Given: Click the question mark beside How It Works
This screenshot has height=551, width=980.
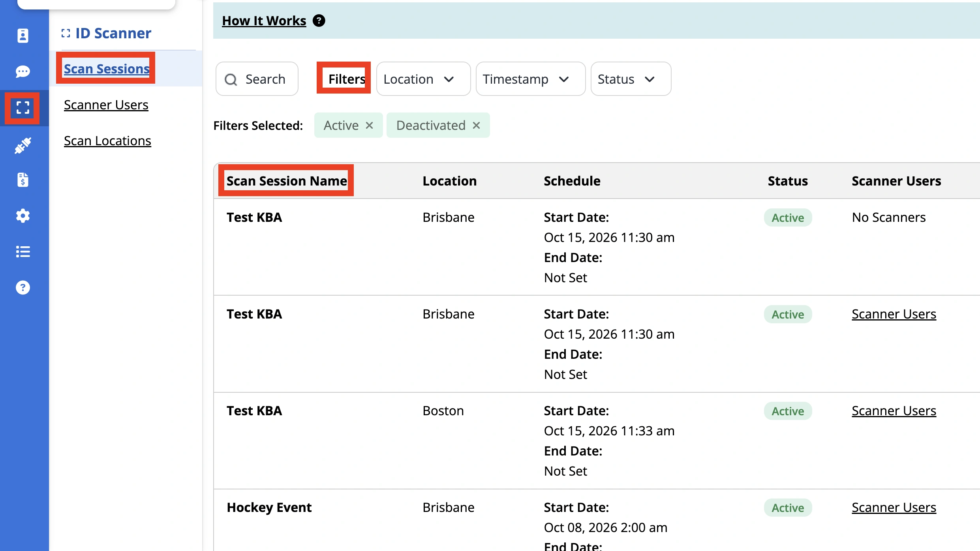Looking at the screenshot, I should (x=319, y=21).
